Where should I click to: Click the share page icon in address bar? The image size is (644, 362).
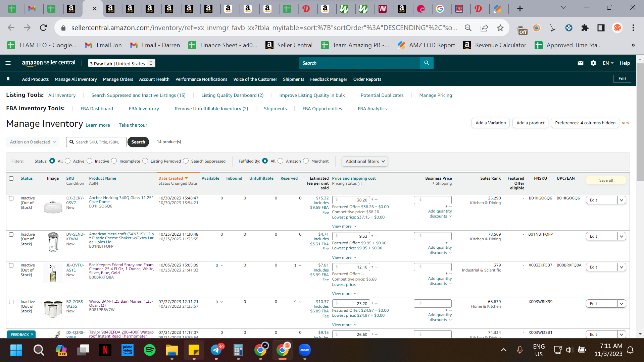(x=484, y=28)
